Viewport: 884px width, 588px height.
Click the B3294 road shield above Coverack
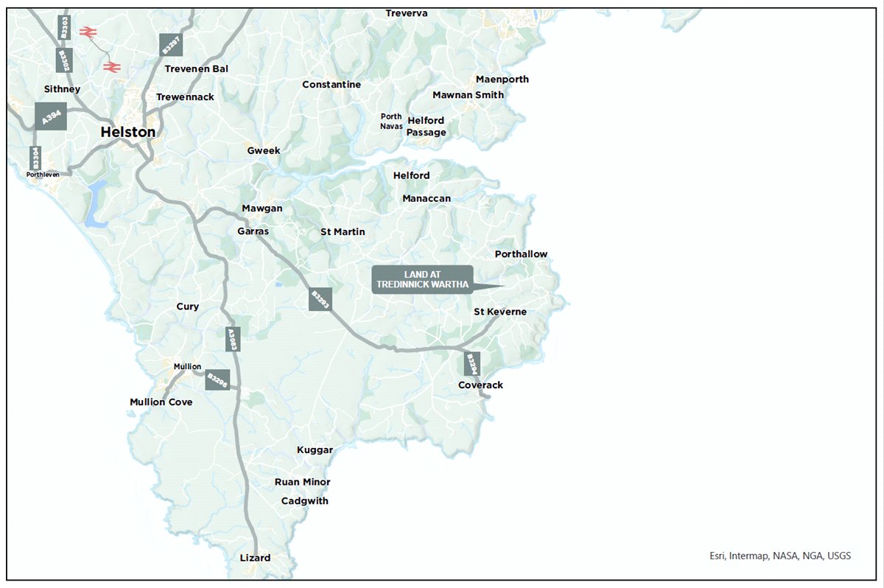click(471, 365)
